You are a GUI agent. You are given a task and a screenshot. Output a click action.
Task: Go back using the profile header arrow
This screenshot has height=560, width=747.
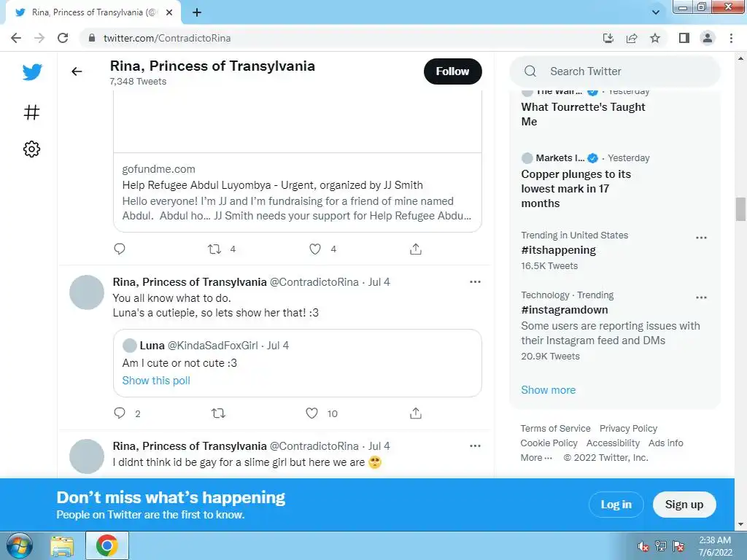(77, 71)
